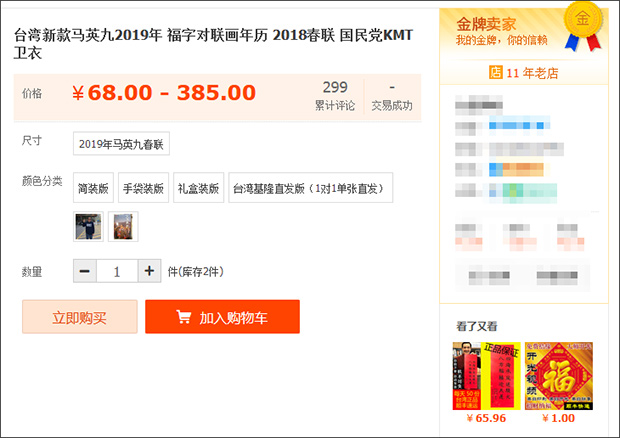The image size is (620, 438).
Task: Click the 交易成功 label
Action: [x=392, y=106]
